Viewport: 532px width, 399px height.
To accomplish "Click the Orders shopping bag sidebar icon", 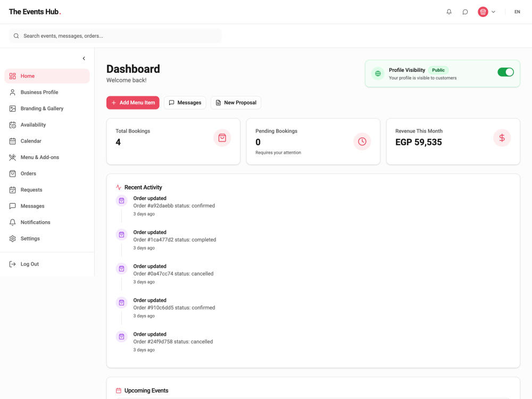I will click(x=13, y=174).
